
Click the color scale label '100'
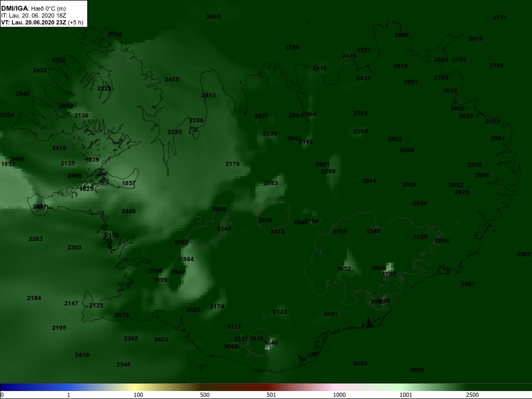pyautogui.click(x=138, y=395)
